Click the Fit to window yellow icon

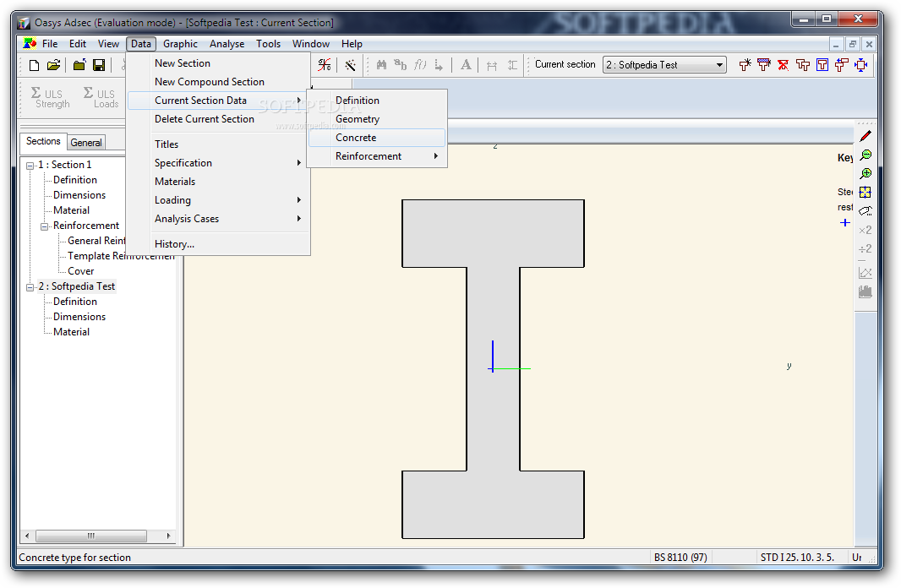(x=866, y=193)
